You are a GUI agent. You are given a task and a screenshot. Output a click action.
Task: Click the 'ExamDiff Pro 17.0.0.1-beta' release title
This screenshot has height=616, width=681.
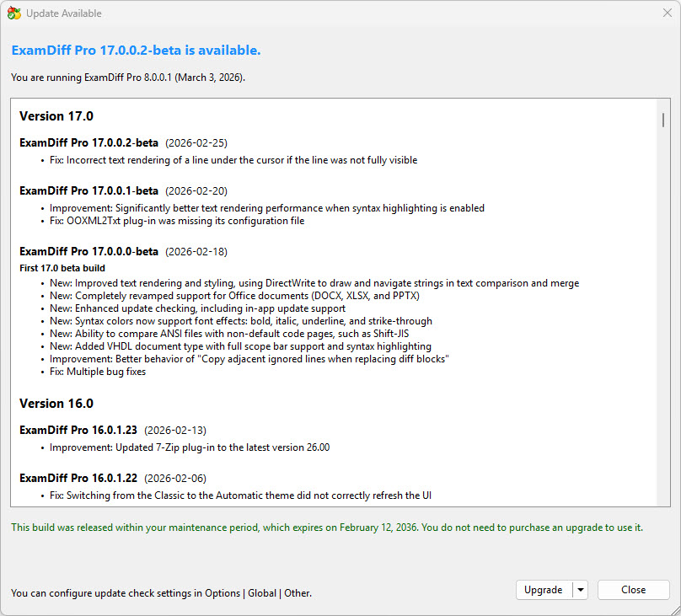89,191
